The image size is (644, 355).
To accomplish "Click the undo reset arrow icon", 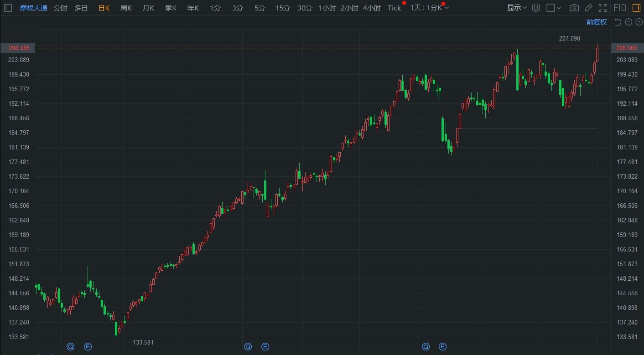I will pos(618,22).
